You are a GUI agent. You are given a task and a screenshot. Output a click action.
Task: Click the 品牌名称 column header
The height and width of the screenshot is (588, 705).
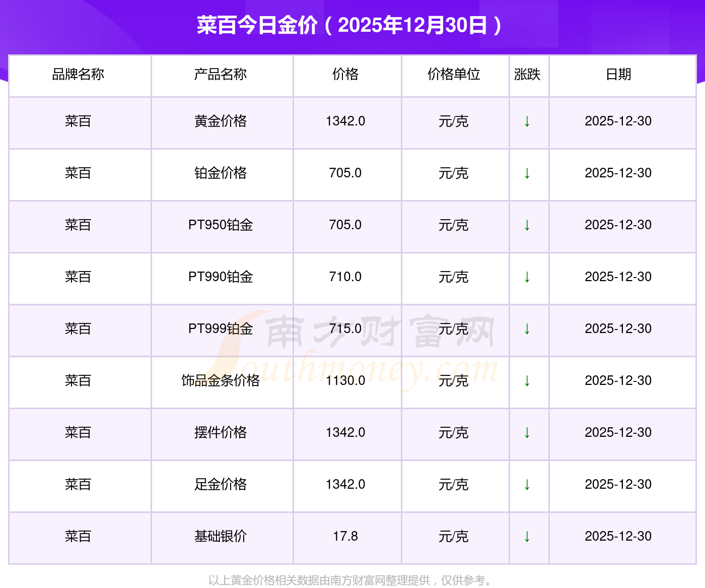78,75
